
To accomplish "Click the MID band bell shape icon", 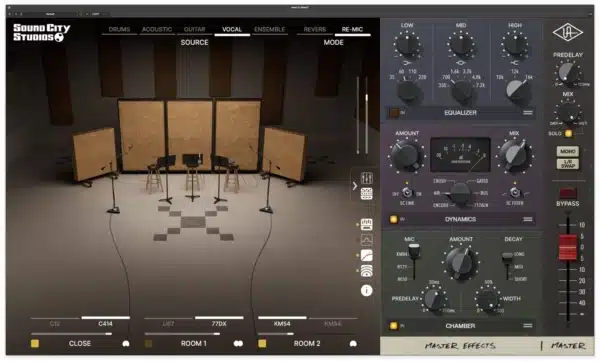I will pos(461,62).
